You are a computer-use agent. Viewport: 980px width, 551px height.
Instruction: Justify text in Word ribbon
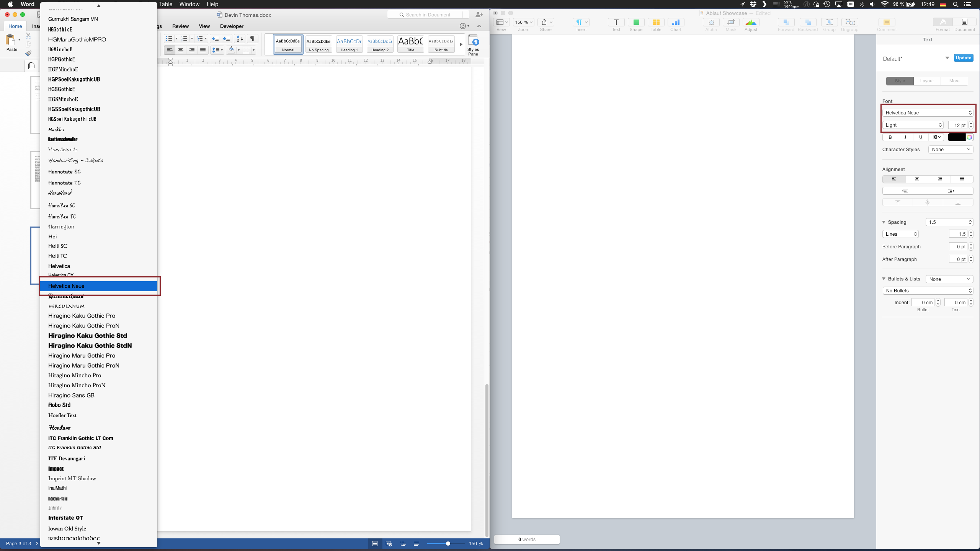[x=203, y=50]
